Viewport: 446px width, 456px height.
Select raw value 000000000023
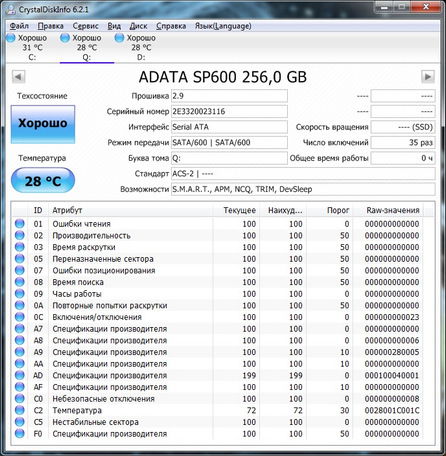392,317
